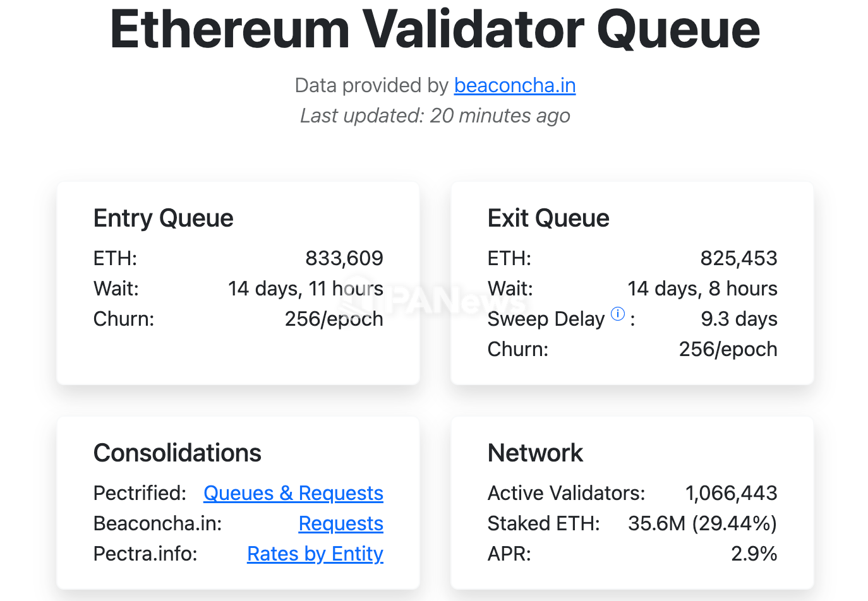Select the Exit Queue ETH value 825,453
868x601 pixels.
click(x=738, y=258)
